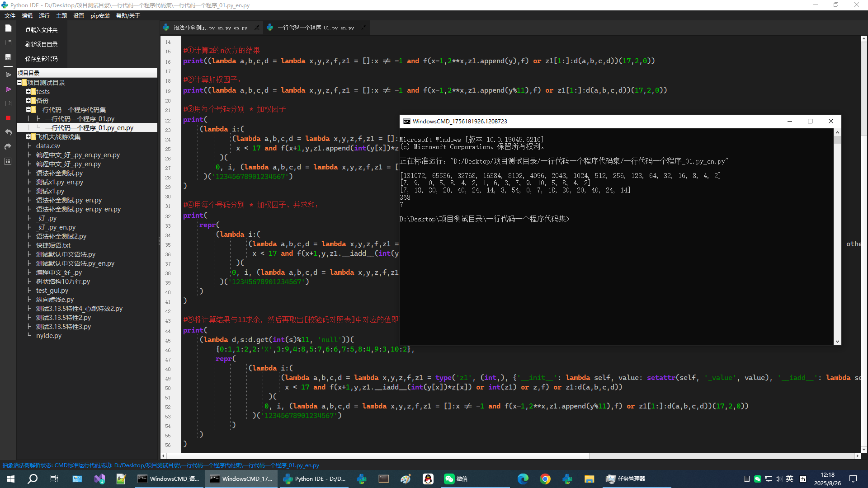This screenshot has width=868, height=488.
Task: Click the 保存全部代码 button
Action: [x=42, y=59]
